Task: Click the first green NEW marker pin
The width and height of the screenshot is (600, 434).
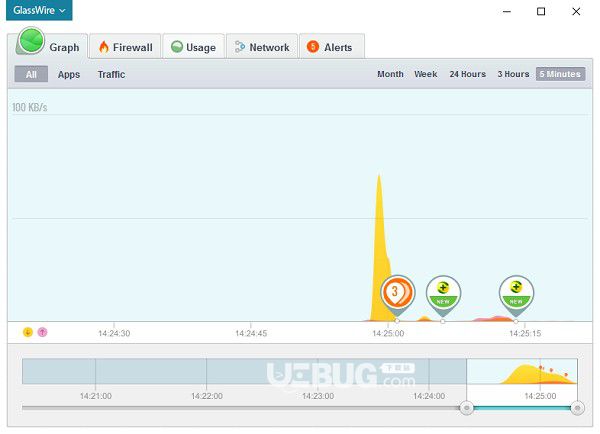Action: pyautogui.click(x=443, y=295)
